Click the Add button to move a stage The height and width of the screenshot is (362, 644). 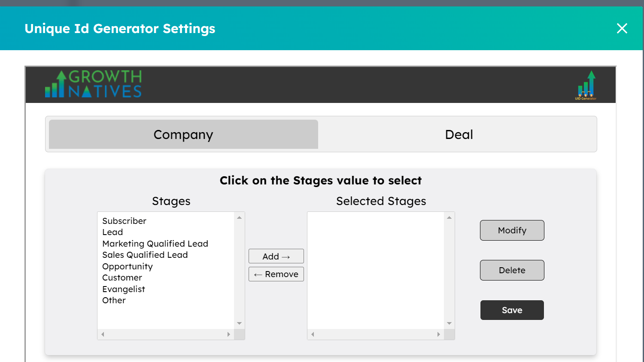click(276, 256)
